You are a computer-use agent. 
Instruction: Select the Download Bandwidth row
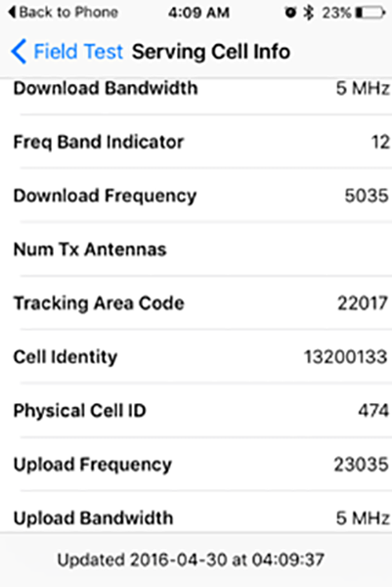click(x=196, y=88)
